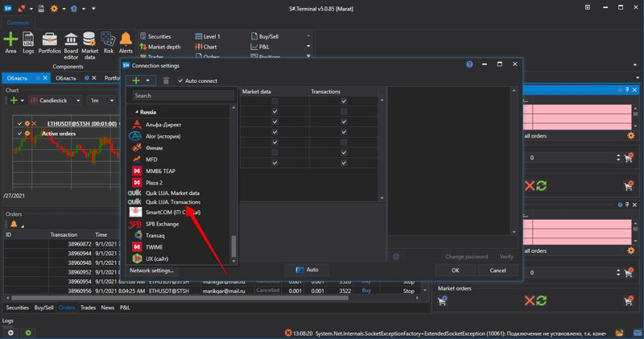Open the Alerts component
The height and width of the screenshot is (339, 644).
[x=126, y=43]
